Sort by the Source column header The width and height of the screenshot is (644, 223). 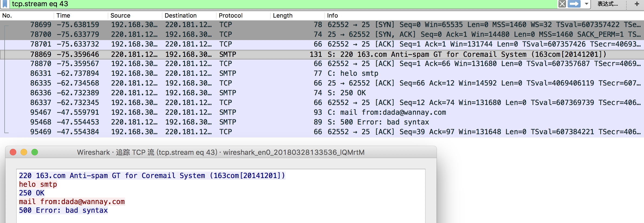pos(135,15)
